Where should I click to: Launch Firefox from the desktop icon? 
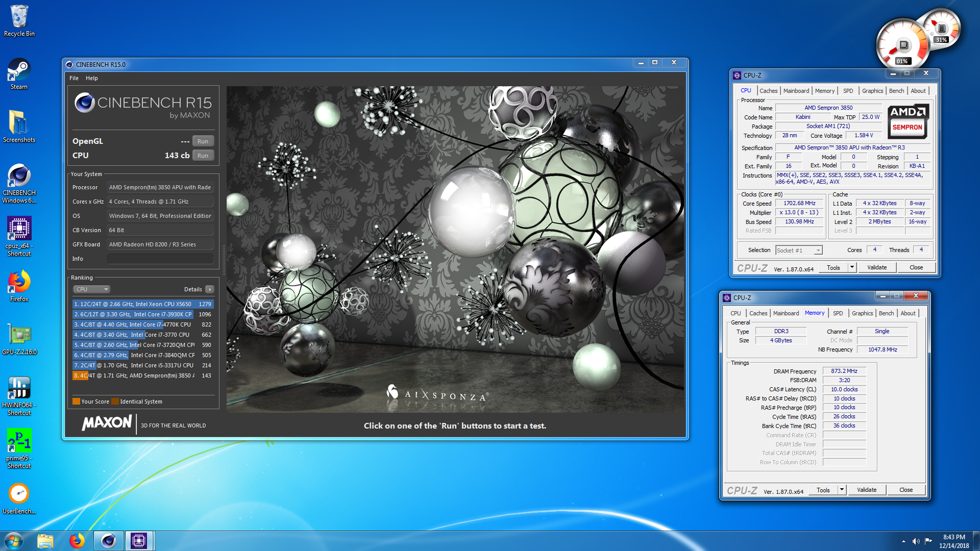coord(19,286)
